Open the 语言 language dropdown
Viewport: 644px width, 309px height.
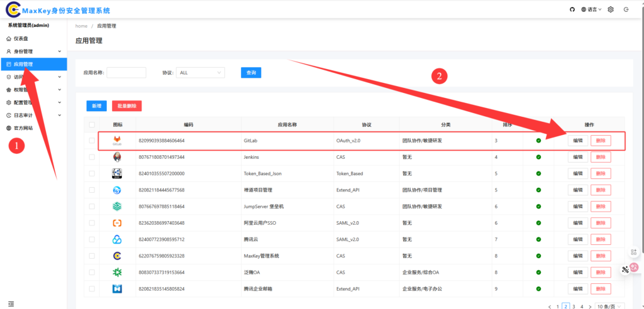click(591, 9)
